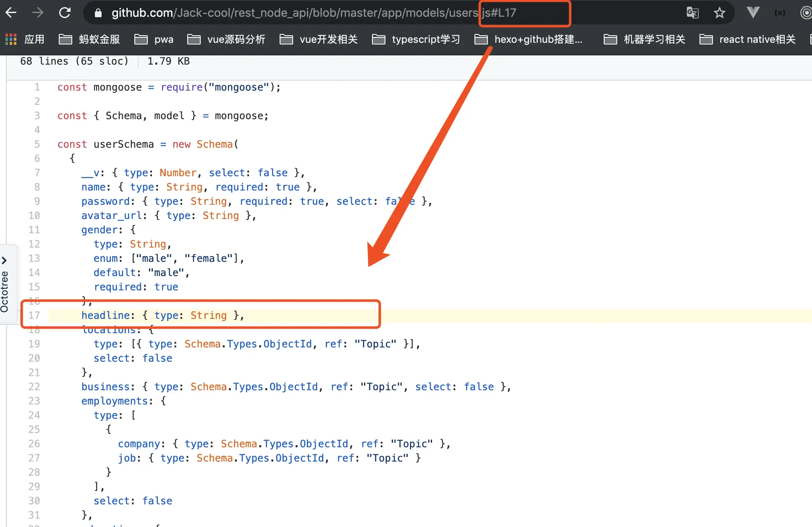
Task: Expand the Octotree sidebar chevron
Action: [x=5, y=261]
